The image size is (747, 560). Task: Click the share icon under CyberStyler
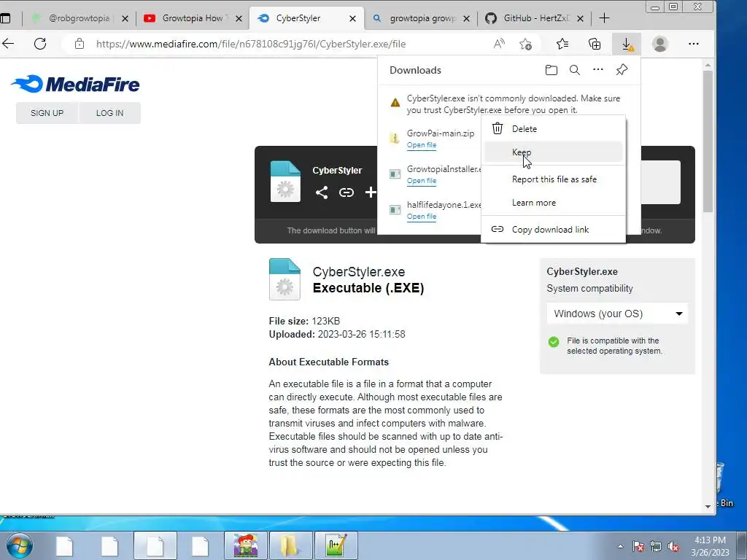322,192
